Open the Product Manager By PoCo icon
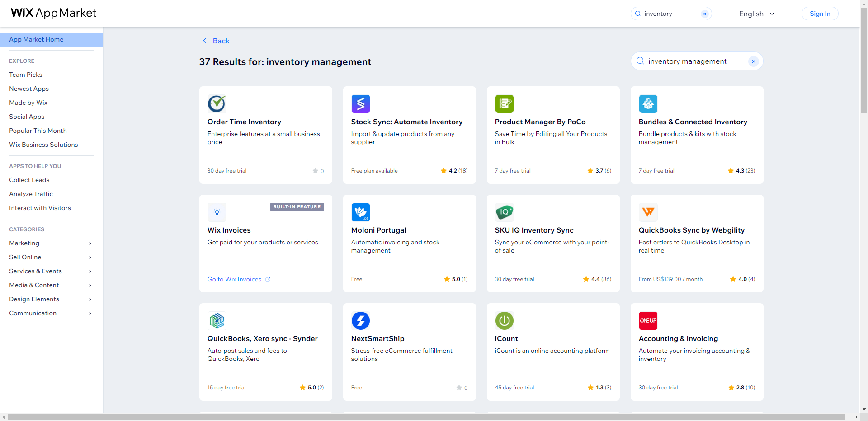The width and height of the screenshot is (868, 421). 504,104
